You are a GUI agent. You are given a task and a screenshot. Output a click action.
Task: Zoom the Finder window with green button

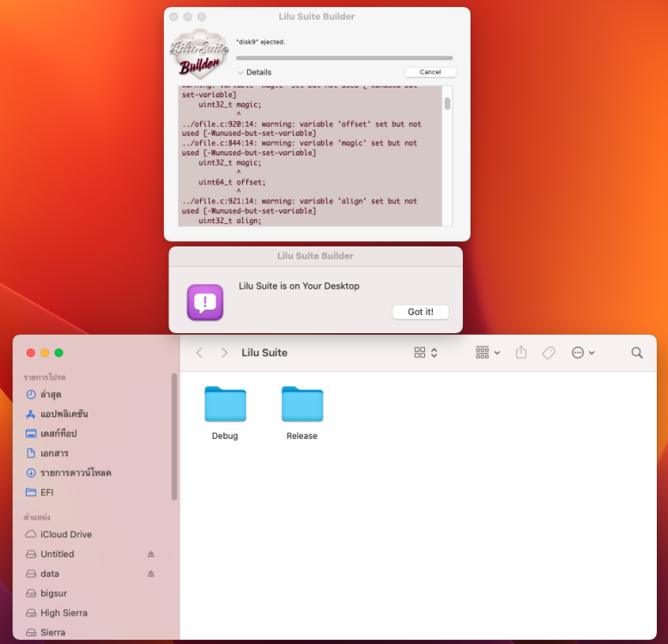(x=58, y=353)
